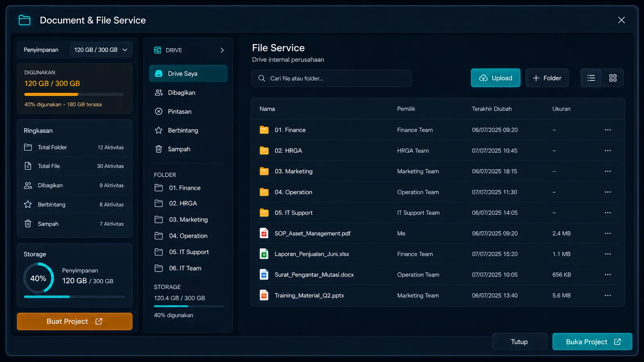Click the 40% circular storage gauge
The height and width of the screenshot is (362, 644).
click(38, 278)
